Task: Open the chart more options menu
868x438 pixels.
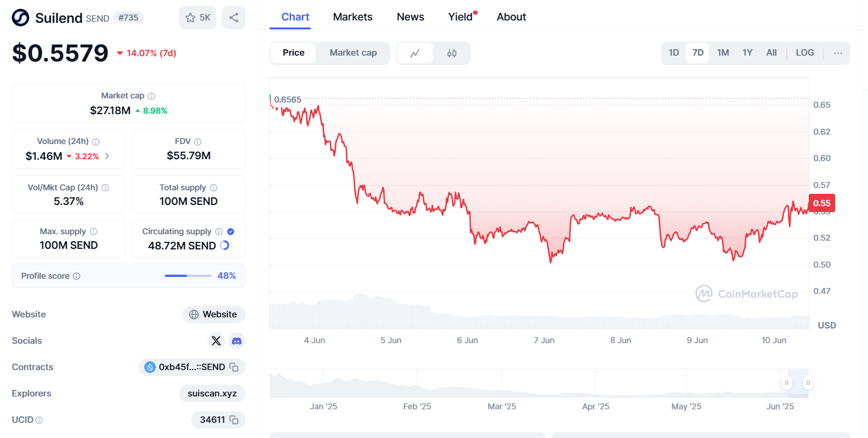Action: [x=838, y=53]
